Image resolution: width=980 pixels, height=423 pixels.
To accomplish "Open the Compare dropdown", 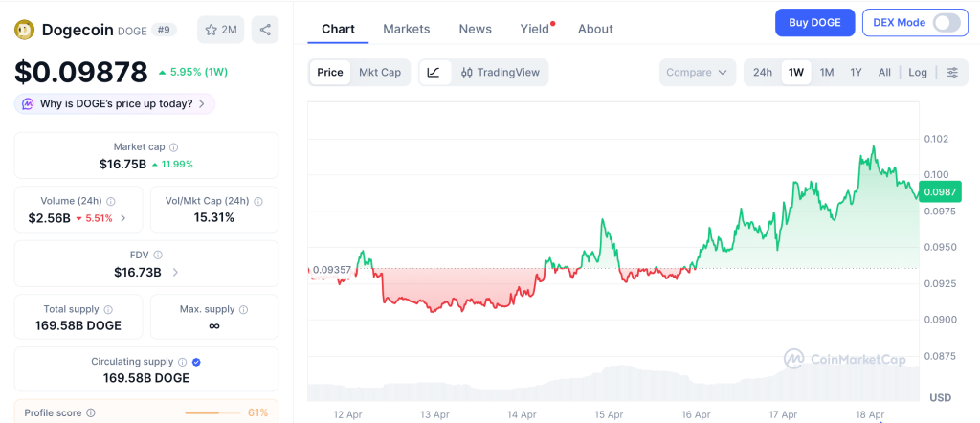I will click(697, 73).
